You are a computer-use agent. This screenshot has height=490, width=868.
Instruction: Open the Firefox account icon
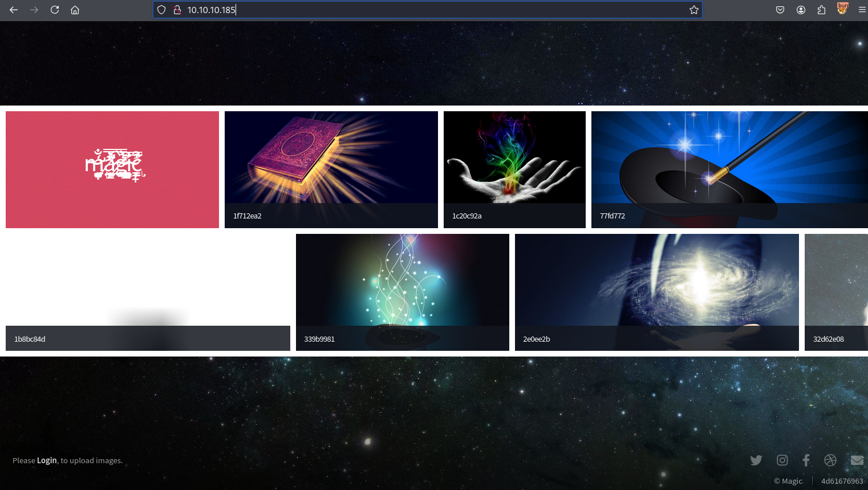coord(801,10)
